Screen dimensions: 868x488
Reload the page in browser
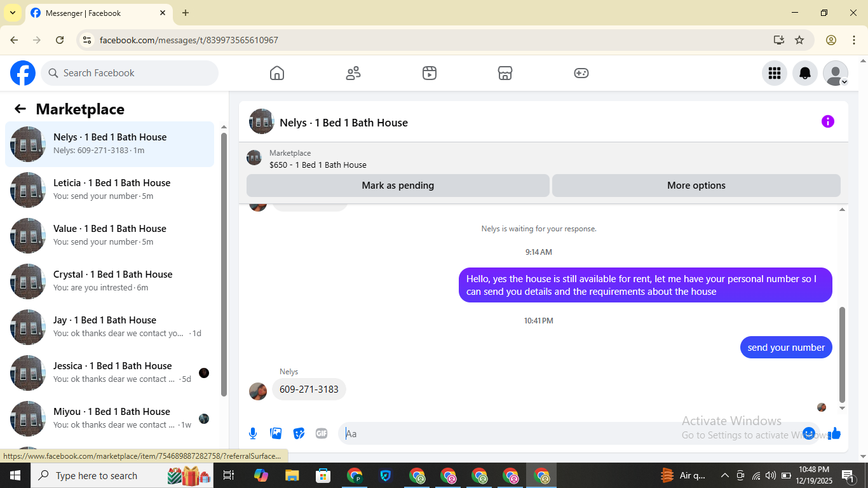coord(60,40)
